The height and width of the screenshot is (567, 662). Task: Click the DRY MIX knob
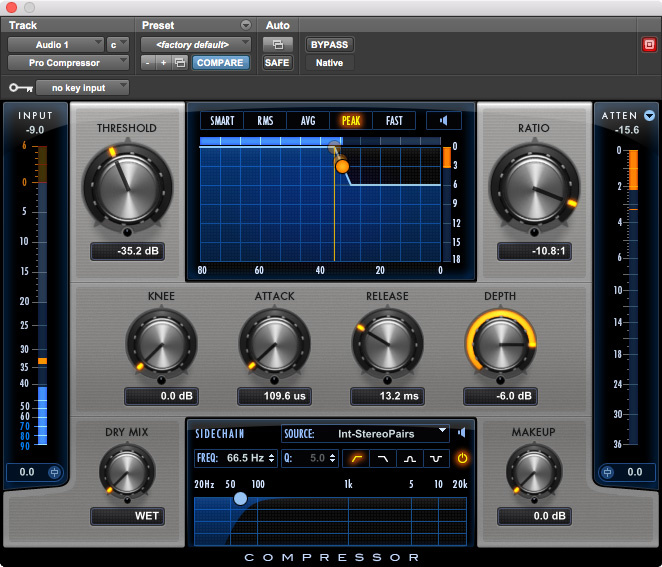127,471
